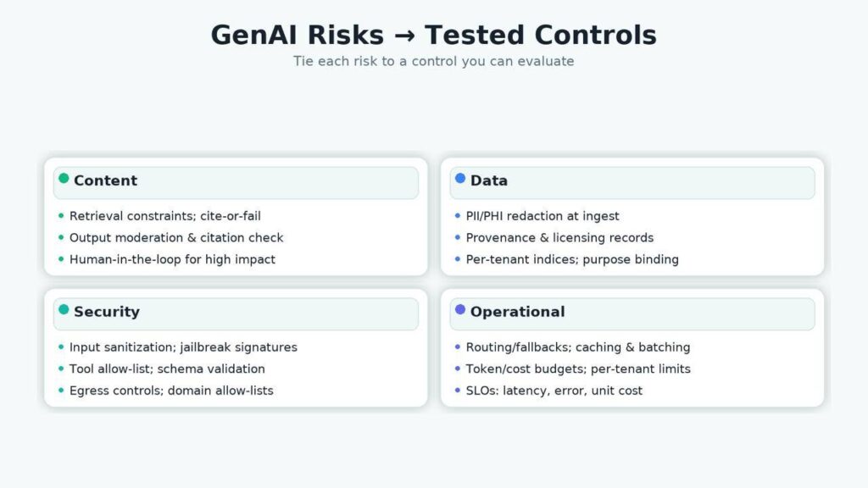
Task: Click "Input sanitization; jailbreak signatures" bullet
Action: pyautogui.click(x=183, y=347)
